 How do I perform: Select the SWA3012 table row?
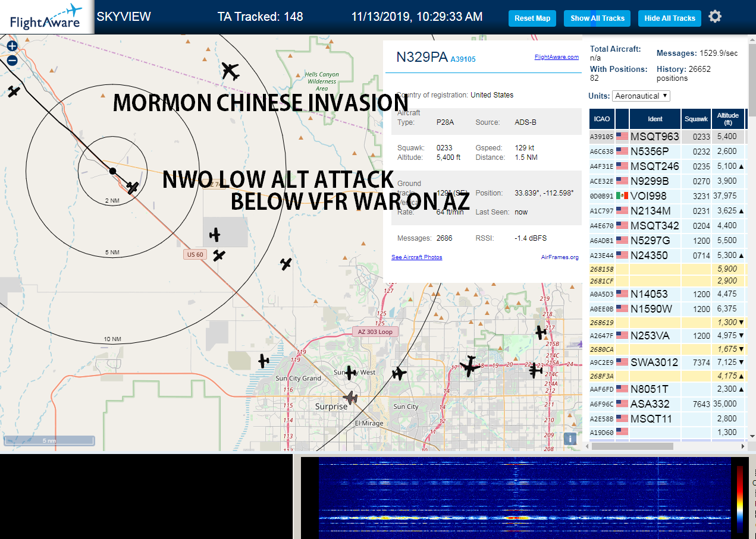[x=667, y=362]
